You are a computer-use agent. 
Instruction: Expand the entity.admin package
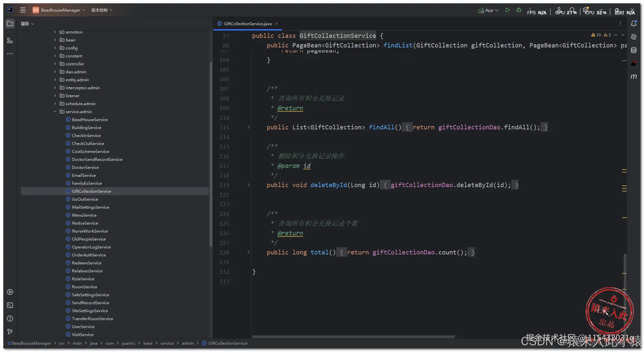tap(55, 80)
